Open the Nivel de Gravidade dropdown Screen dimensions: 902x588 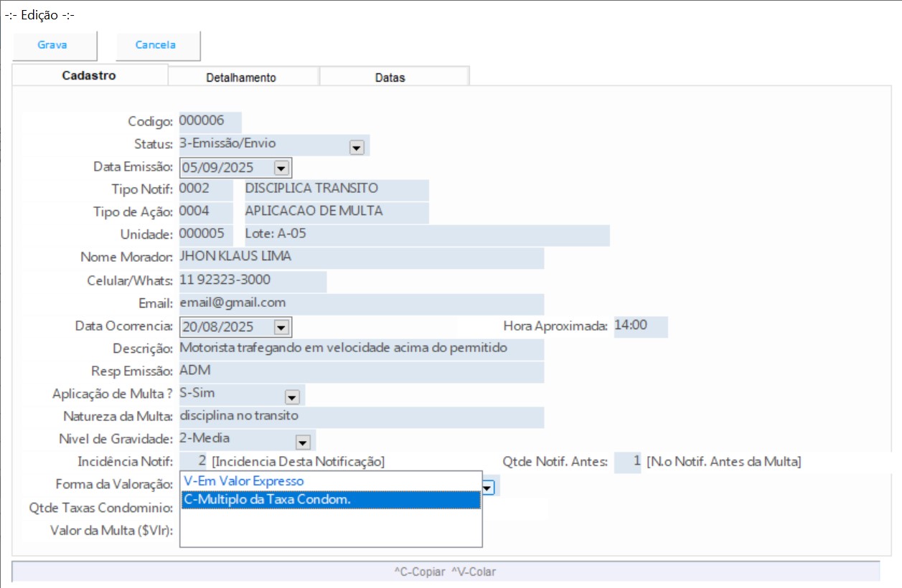tap(302, 441)
